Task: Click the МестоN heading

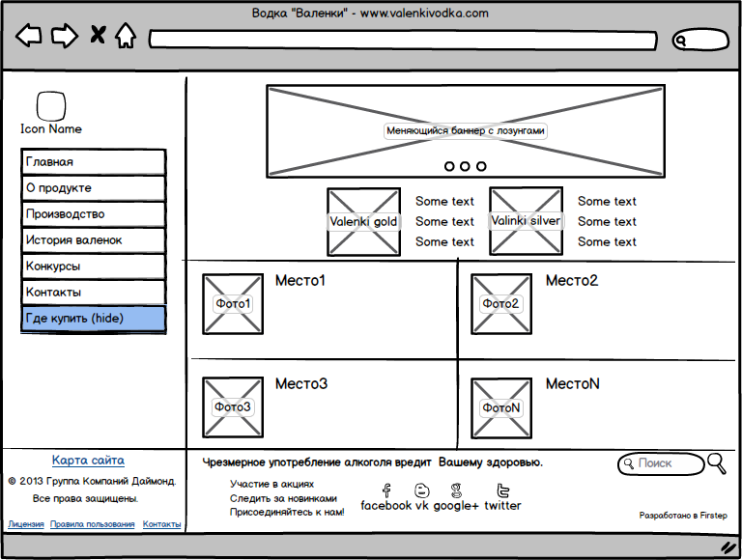Action: point(573,383)
